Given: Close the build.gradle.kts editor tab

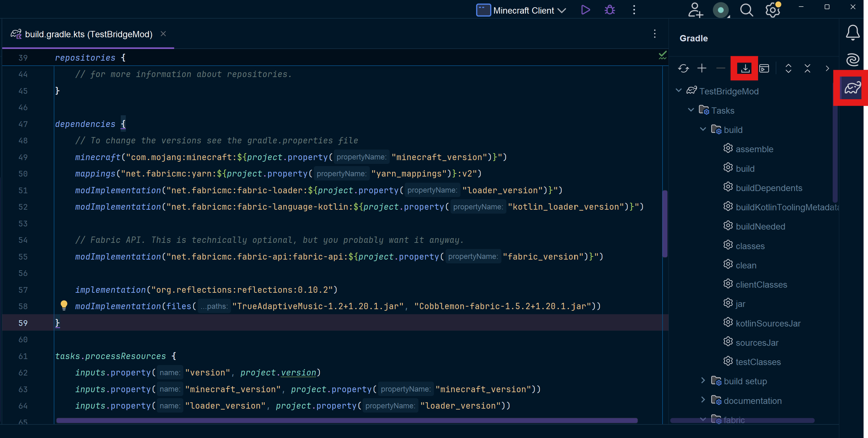Looking at the screenshot, I should (x=163, y=34).
